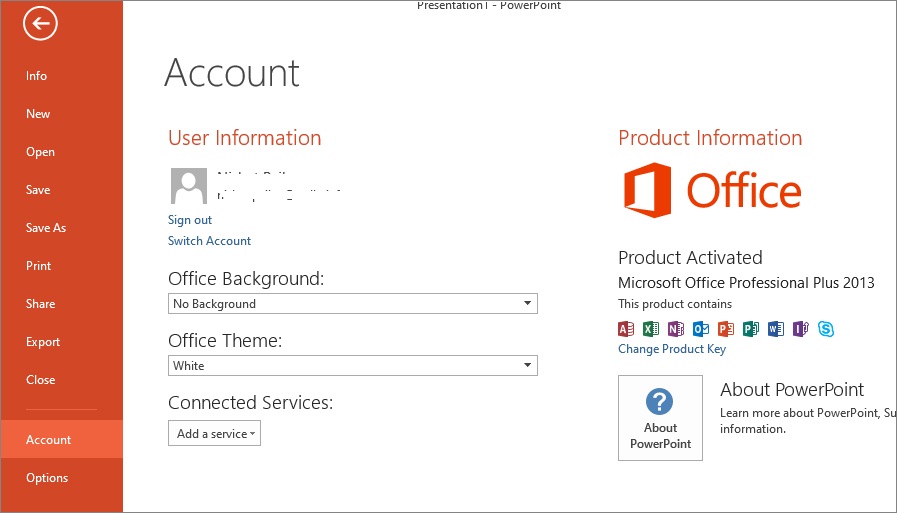Select the Account tab in sidebar
The image size is (897, 513).
click(x=61, y=439)
